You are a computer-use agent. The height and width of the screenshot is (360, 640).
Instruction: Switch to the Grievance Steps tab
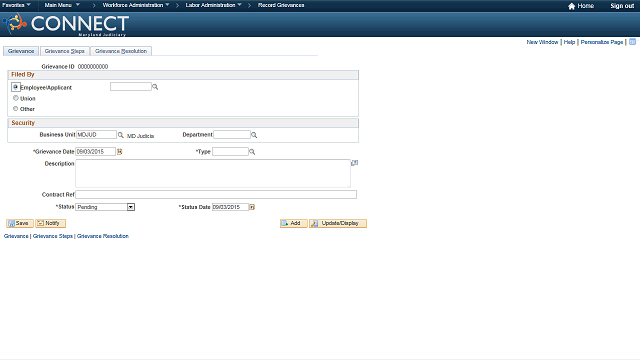point(64,51)
